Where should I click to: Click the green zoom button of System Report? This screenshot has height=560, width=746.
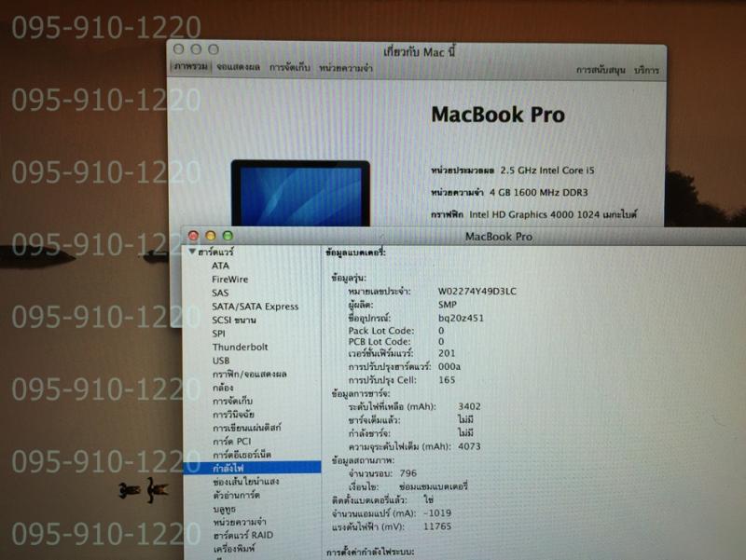228,236
